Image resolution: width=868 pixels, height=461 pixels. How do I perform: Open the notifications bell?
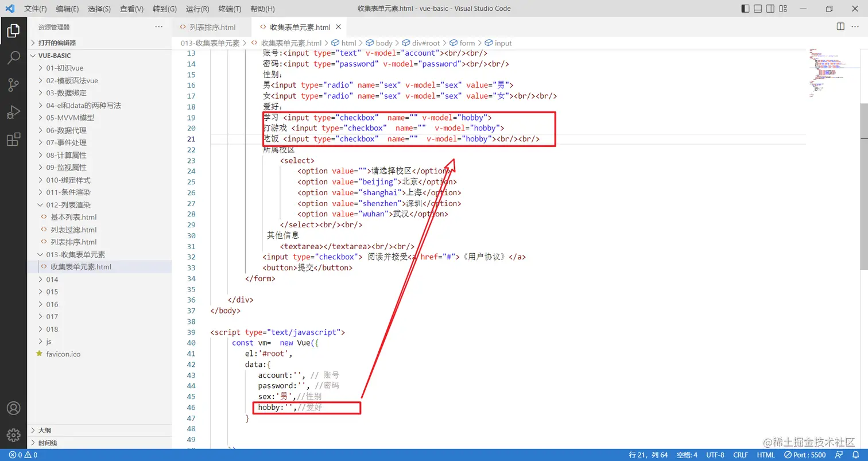pos(854,455)
